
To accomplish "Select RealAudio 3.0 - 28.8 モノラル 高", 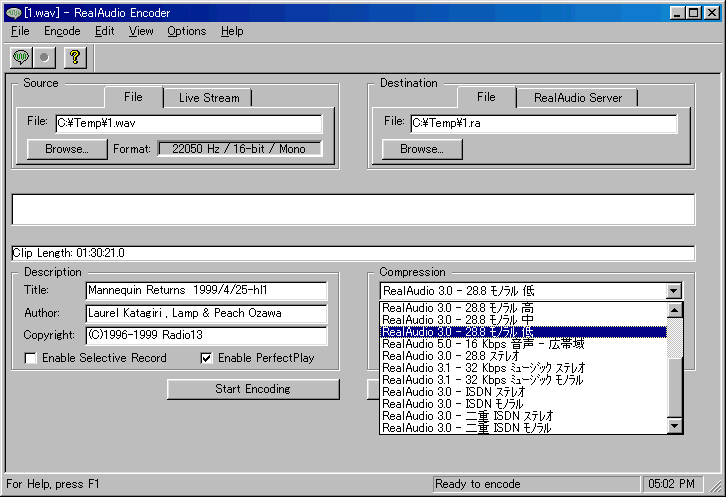I will pos(523,308).
